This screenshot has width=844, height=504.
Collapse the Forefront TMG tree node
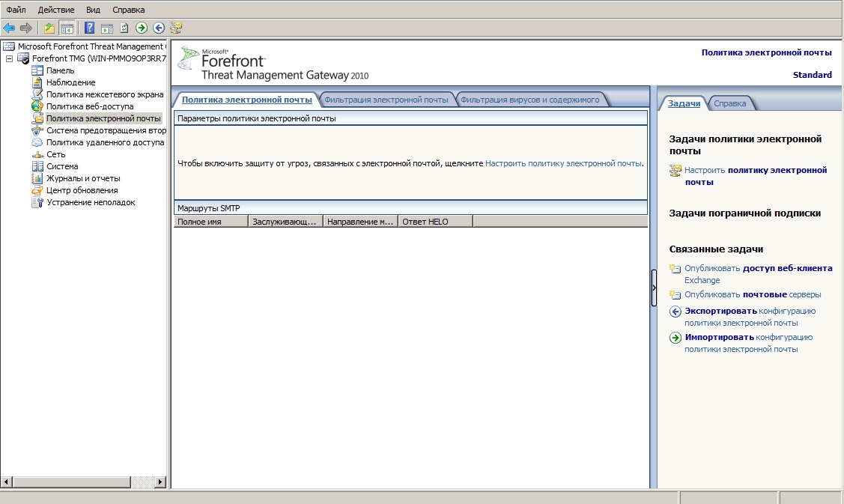(x=9, y=58)
